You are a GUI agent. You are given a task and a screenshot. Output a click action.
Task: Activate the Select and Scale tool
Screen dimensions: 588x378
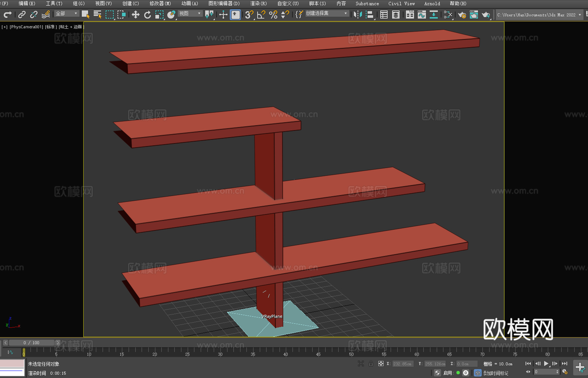[159, 14]
